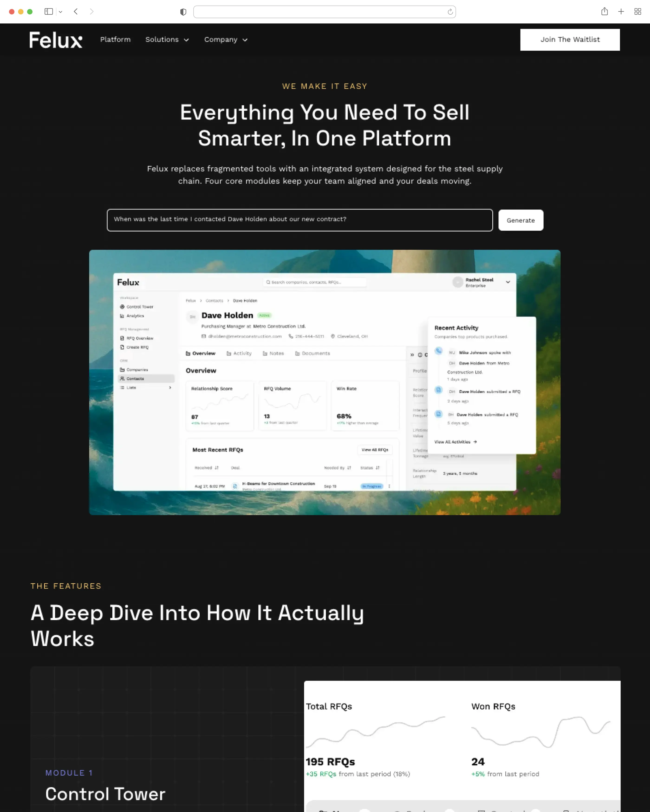Viewport: 650px width, 812px height.
Task: Expand the Solutions dropdown menu
Action: coord(167,39)
